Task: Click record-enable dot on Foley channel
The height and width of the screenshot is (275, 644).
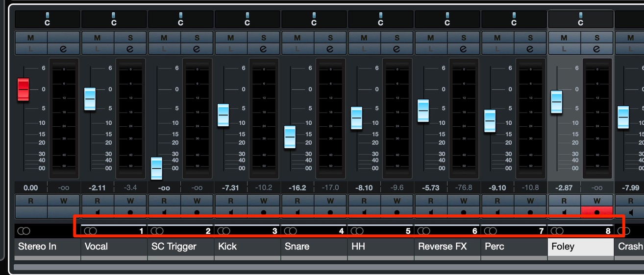Action: point(597,212)
